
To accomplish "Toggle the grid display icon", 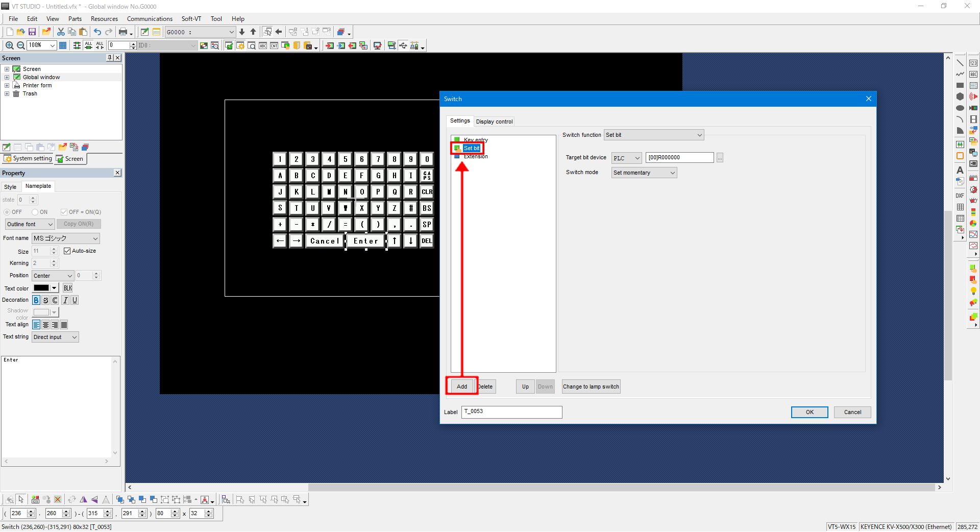I will point(63,45).
